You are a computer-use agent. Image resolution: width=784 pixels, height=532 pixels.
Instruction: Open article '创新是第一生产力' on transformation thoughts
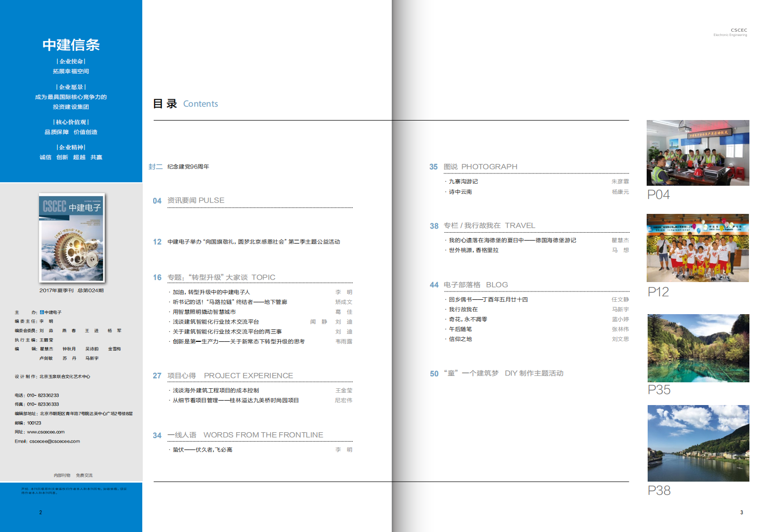239,341
